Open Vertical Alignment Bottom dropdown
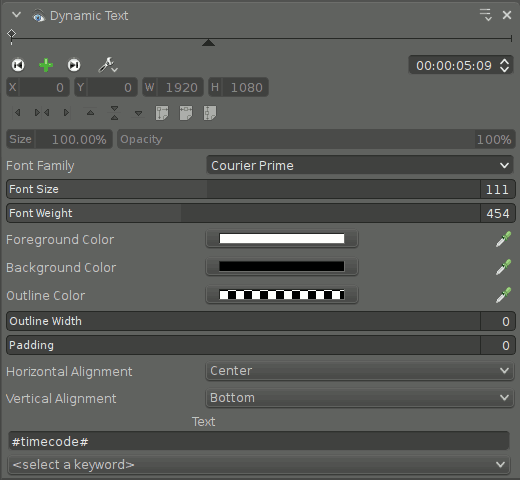 pyautogui.click(x=360, y=398)
